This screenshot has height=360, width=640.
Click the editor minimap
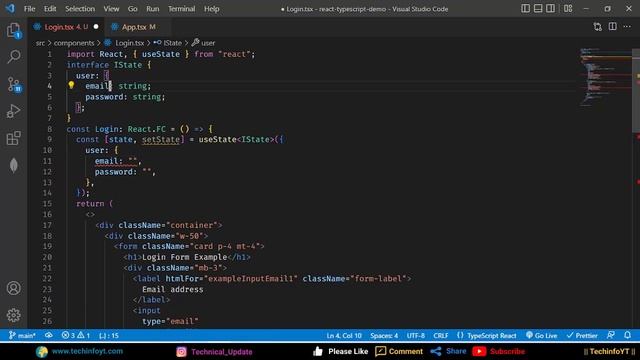[x=605, y=77]
